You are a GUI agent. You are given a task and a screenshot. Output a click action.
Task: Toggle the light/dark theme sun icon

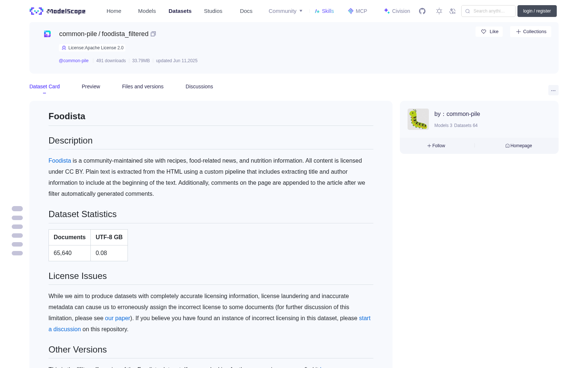[439, 11]
